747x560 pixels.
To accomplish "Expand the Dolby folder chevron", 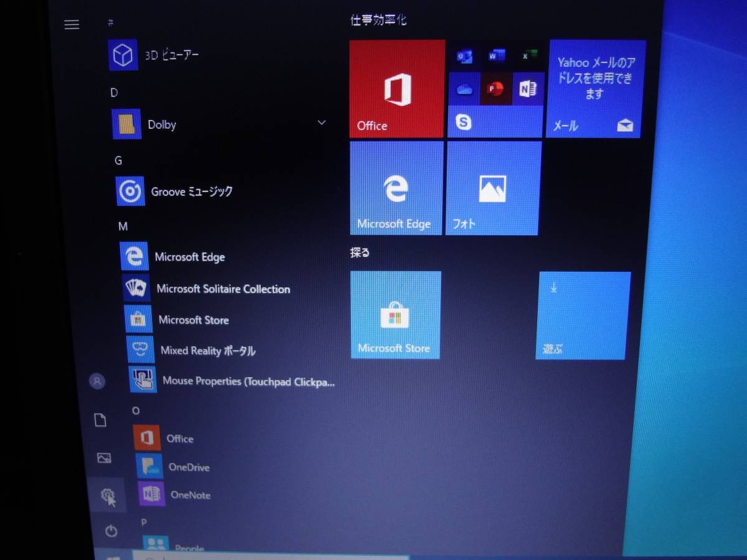I will coord(322,123).
